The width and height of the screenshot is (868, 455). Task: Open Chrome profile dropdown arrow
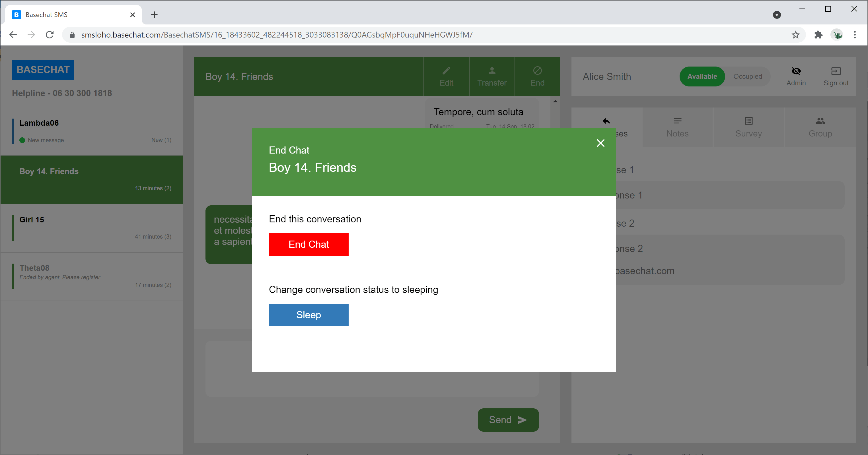tap(777, 15)
